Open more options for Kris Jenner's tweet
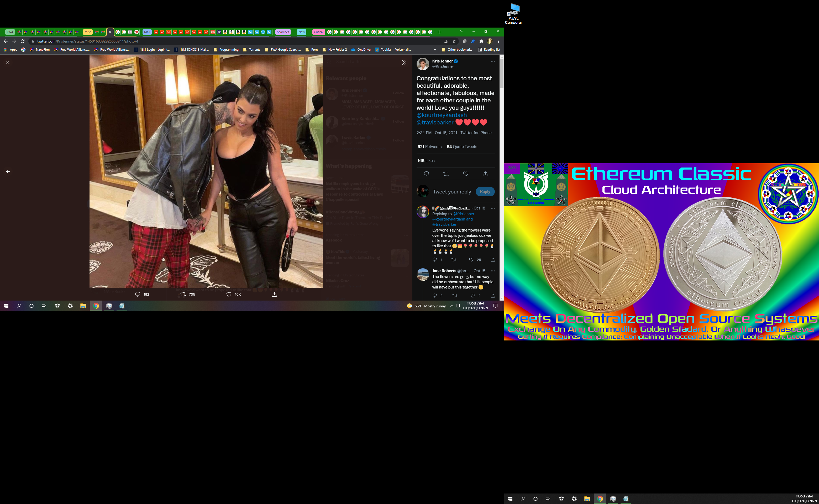The image size is (819, 504). click(x=493, y=61)
